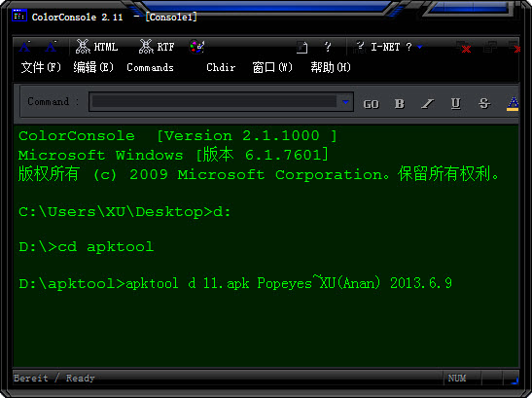Open the Commands menu
The image size is (532, 398).
click(150, 67)
